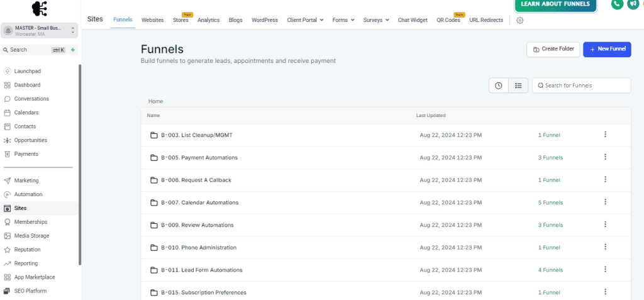644x300 pixels.
Task: Open kebab menu for B-006 Request A Callback
Action: point(605,180)
